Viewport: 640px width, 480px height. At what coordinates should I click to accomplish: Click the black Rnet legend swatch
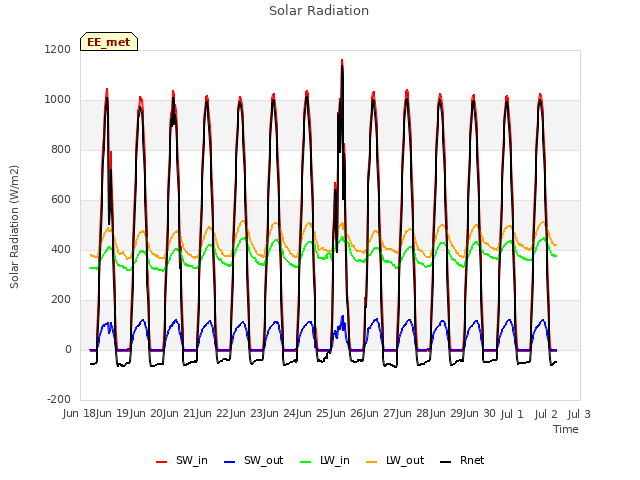[446, 462]
